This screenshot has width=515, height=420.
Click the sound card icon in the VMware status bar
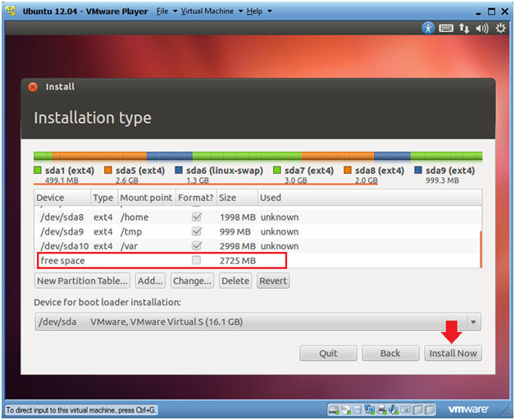point(393,410)
